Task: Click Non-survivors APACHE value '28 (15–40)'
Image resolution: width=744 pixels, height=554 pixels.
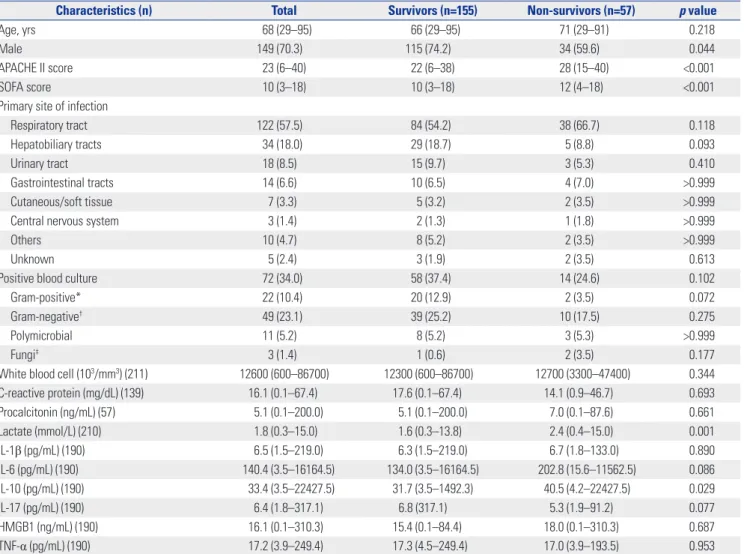Action: coord(584,68)
